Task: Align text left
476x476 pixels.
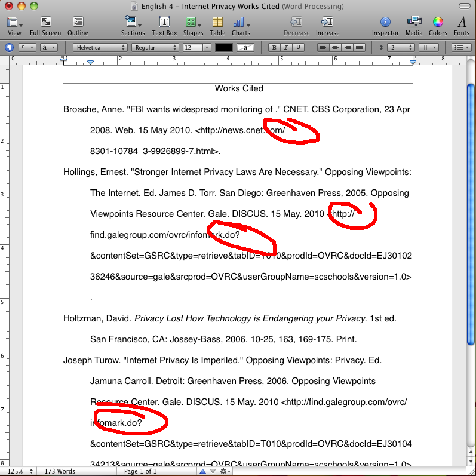Action: pyautogui.click(x=323, y=48)
